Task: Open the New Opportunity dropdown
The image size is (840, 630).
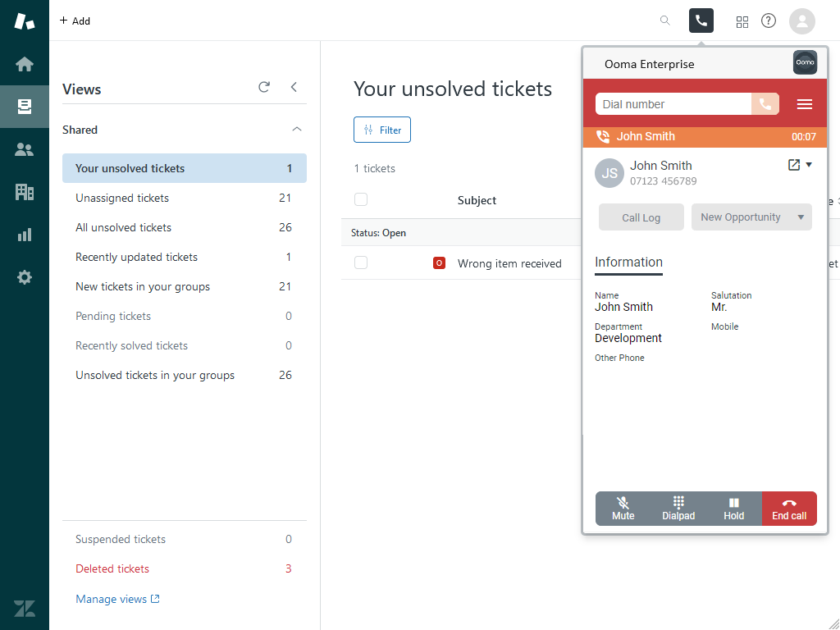Action: (751, 217)
